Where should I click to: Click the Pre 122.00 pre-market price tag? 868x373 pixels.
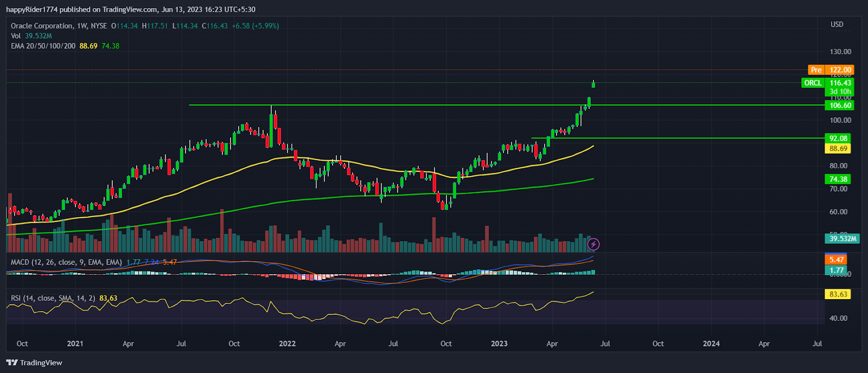(x=831, y=70)
